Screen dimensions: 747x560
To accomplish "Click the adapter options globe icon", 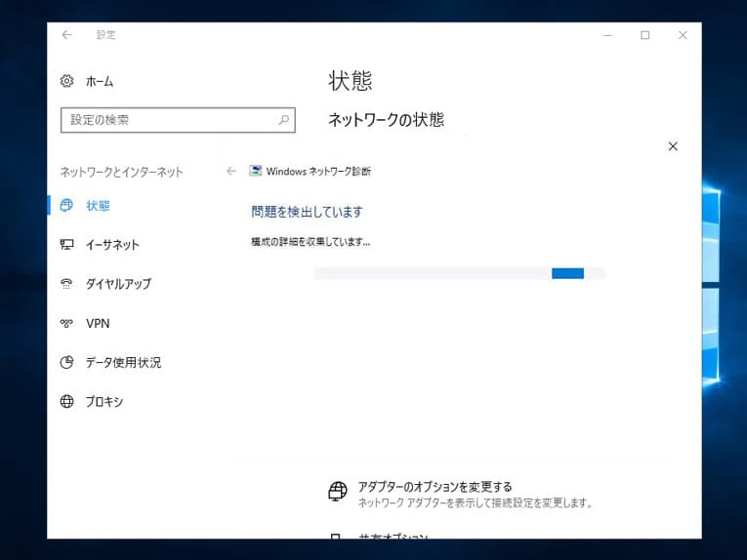I will pyautogui.click(x=337, y=491).
